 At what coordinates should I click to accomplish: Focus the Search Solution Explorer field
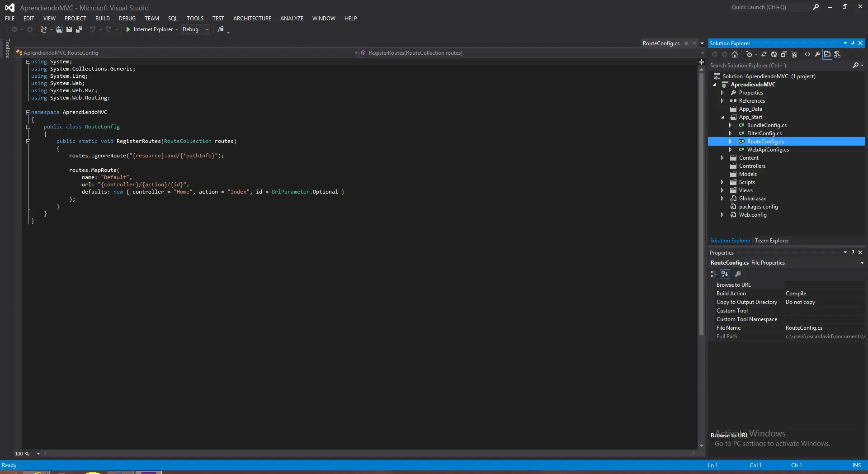pos(780,66)
